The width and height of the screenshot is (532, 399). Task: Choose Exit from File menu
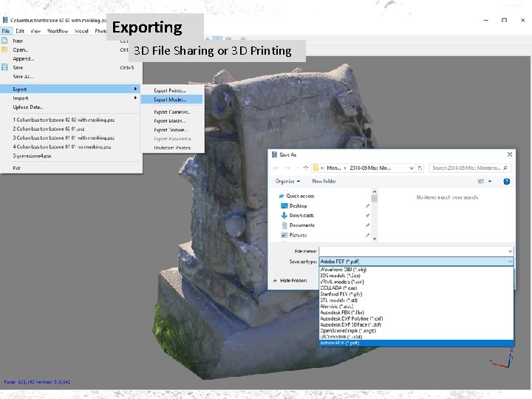point(71,168)
